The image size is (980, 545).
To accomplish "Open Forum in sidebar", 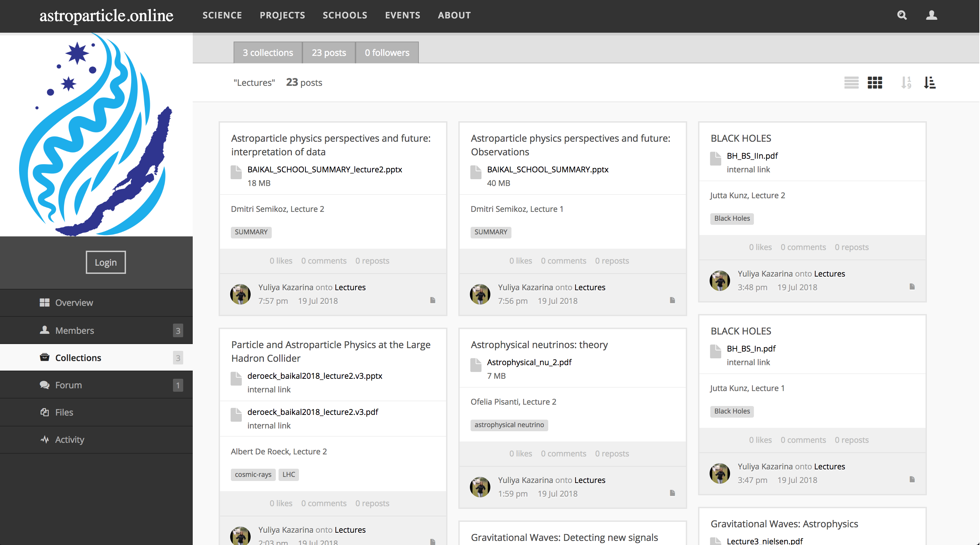I will [x=68, y=385].
